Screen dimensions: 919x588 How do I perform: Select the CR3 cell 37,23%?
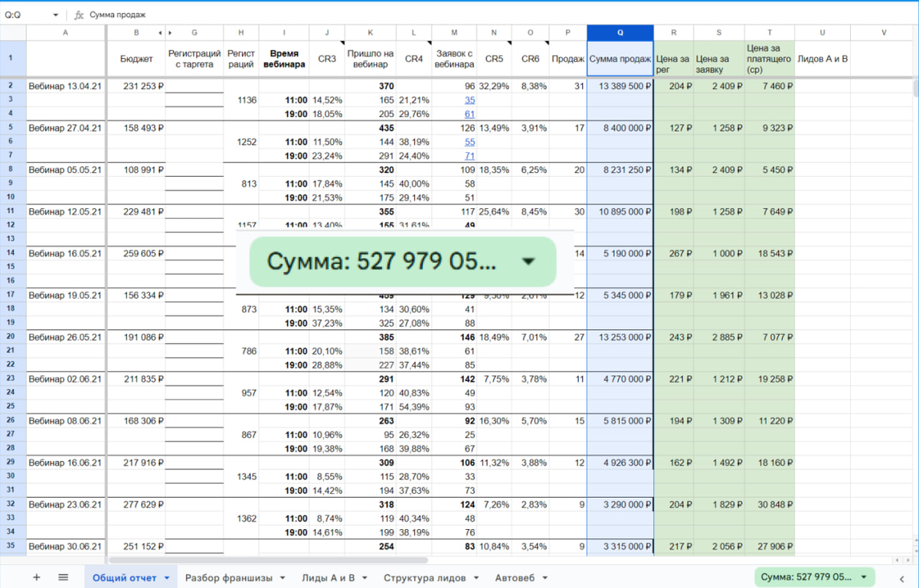coord(327,323)
